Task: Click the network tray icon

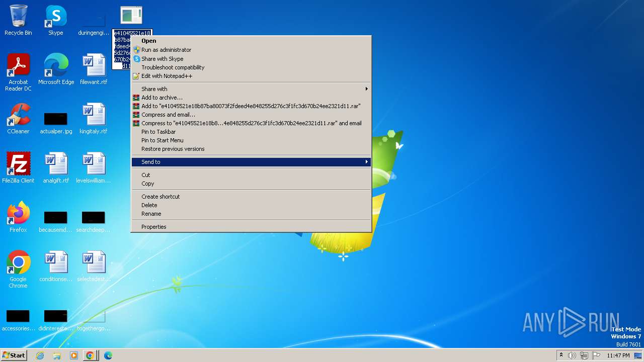Action: tap(584, 355)
